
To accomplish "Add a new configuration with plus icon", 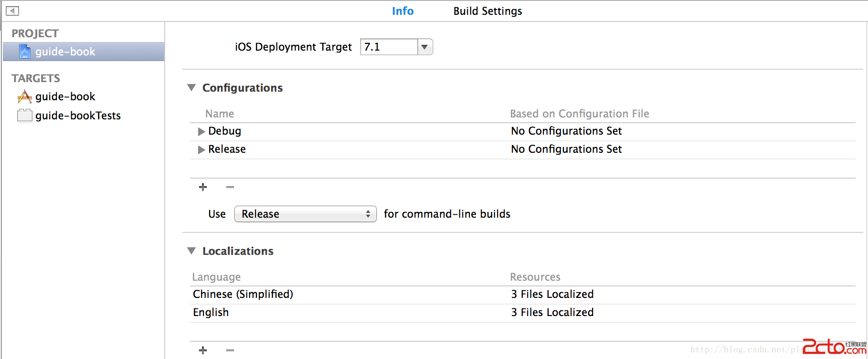I will [203, 187].
